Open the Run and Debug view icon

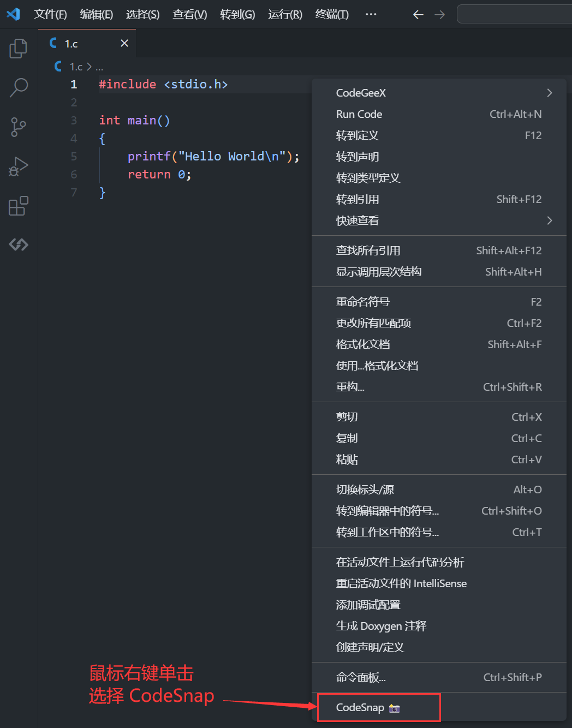coord(19,166)
